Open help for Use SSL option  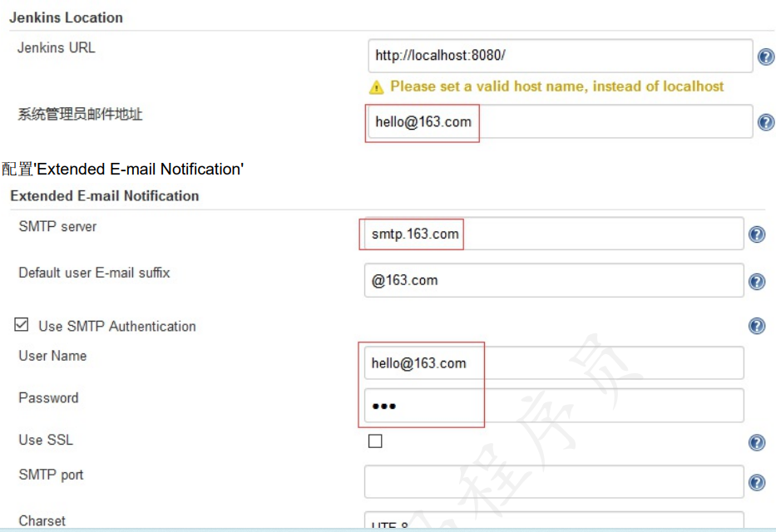(757, 442)
